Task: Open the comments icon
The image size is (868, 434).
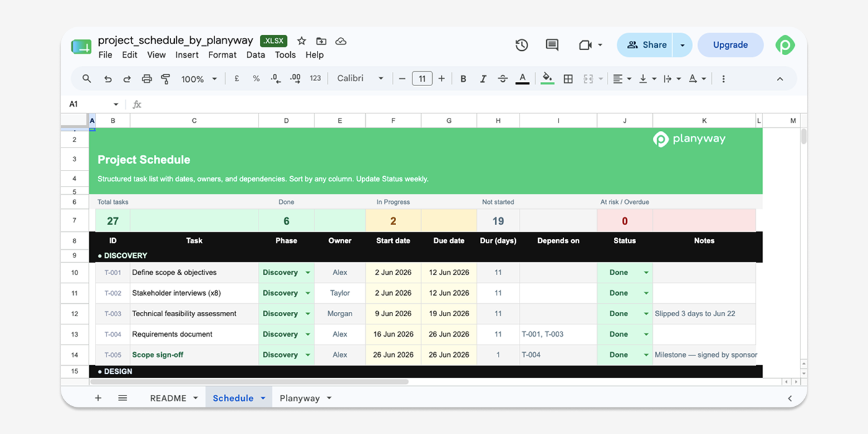Action: (x=552, y=45)
